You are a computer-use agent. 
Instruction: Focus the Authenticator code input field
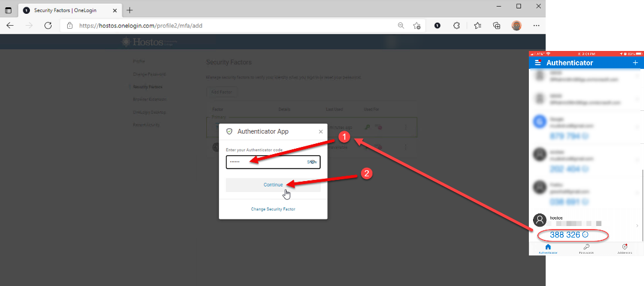pyautogui.click(x=264, y=162)
